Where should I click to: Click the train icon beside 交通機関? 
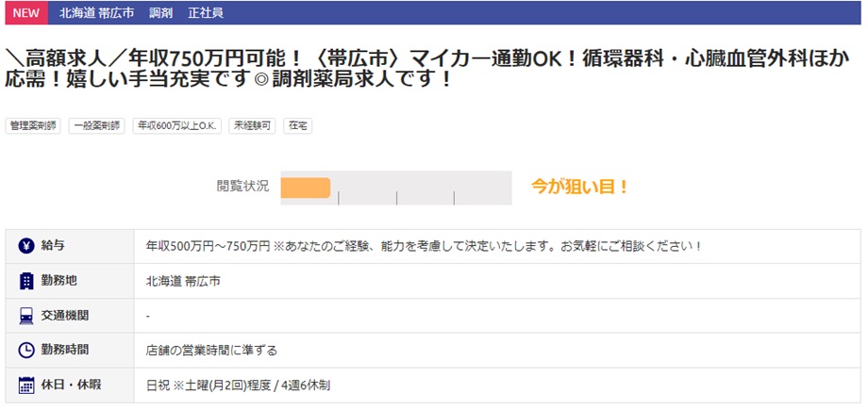click(x=26, y=316)
